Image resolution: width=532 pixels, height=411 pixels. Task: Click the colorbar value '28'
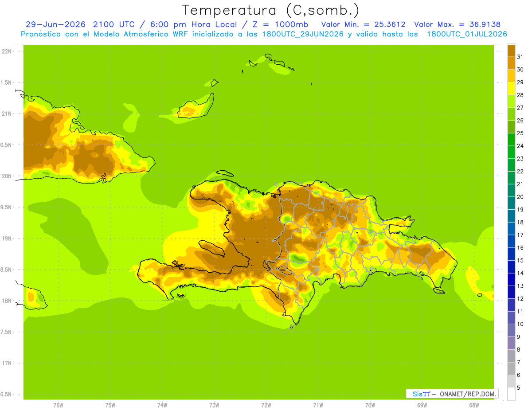tap(520, 95)
